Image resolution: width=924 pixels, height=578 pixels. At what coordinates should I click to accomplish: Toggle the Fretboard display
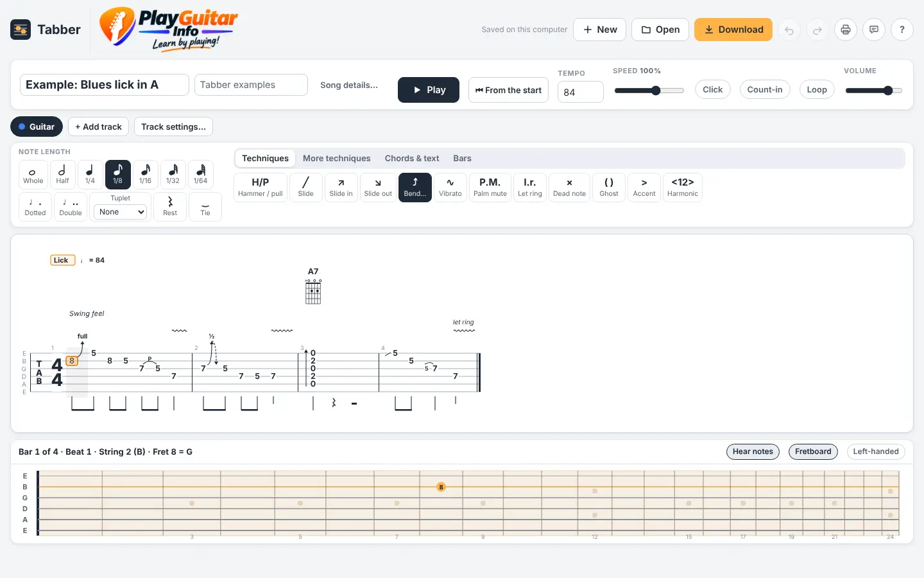(813, 451)
